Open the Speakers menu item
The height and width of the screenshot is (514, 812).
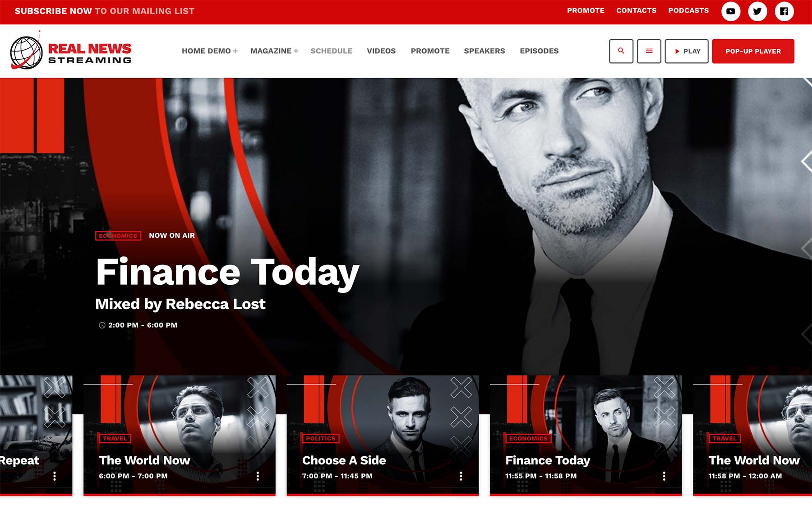484,51
